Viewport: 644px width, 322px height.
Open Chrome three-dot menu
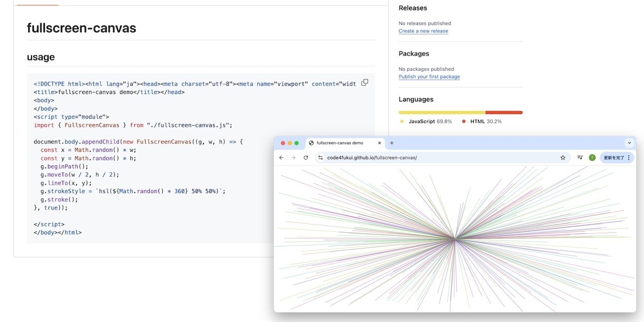tap(629, 158)
